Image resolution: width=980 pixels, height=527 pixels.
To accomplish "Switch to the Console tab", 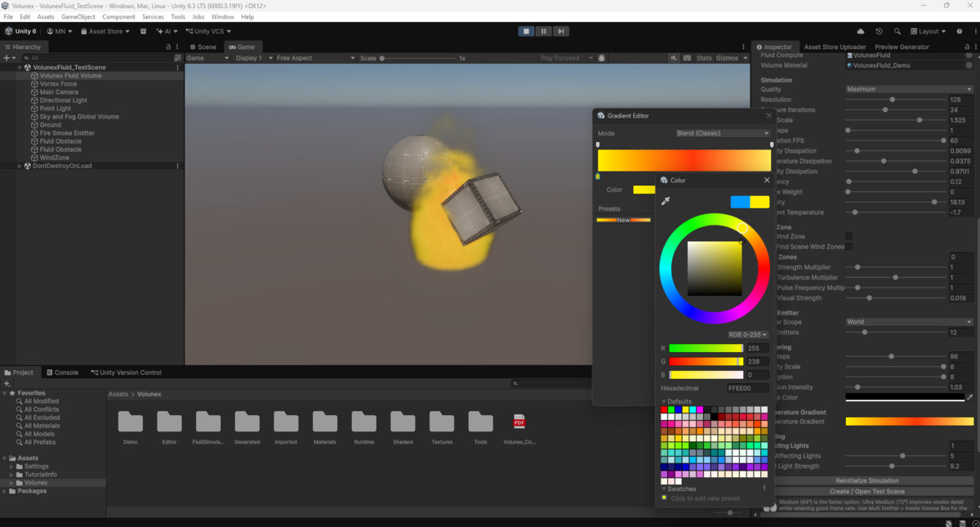I will pos(61,373).
